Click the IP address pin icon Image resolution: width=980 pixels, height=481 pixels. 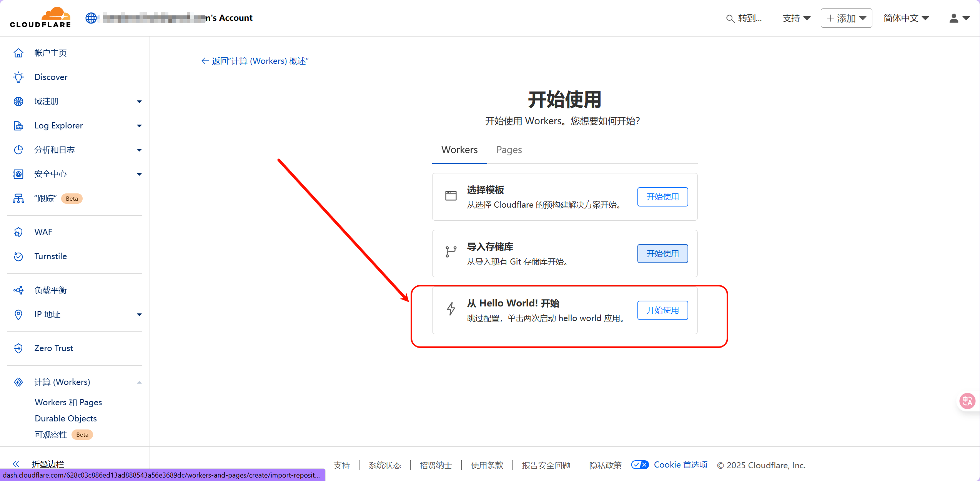coord(18,315)
